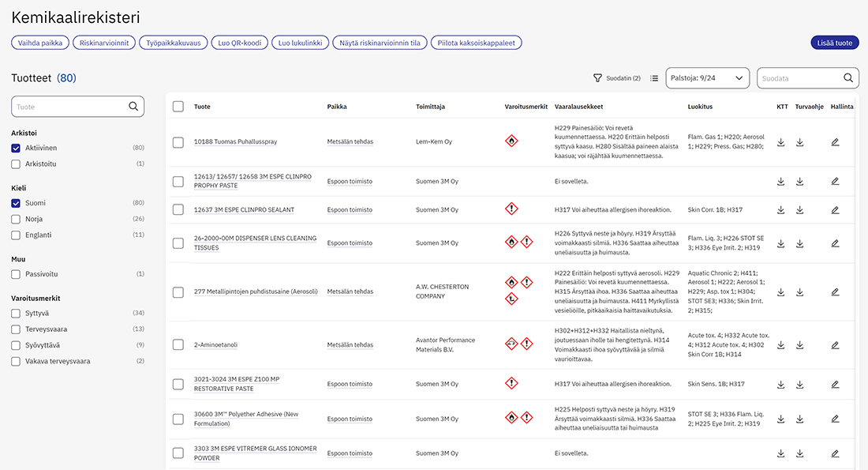Click the magnifier in the Tuote search box

[133, 107]
